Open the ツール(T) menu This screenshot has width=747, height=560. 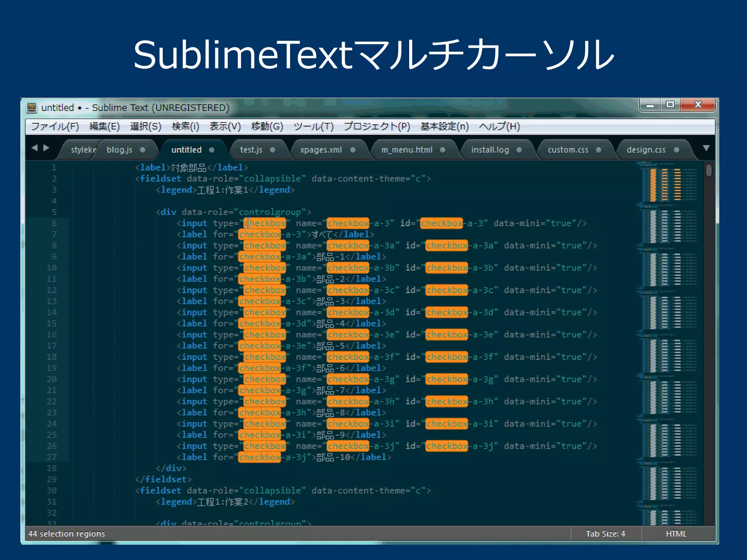tap(314, 126)
